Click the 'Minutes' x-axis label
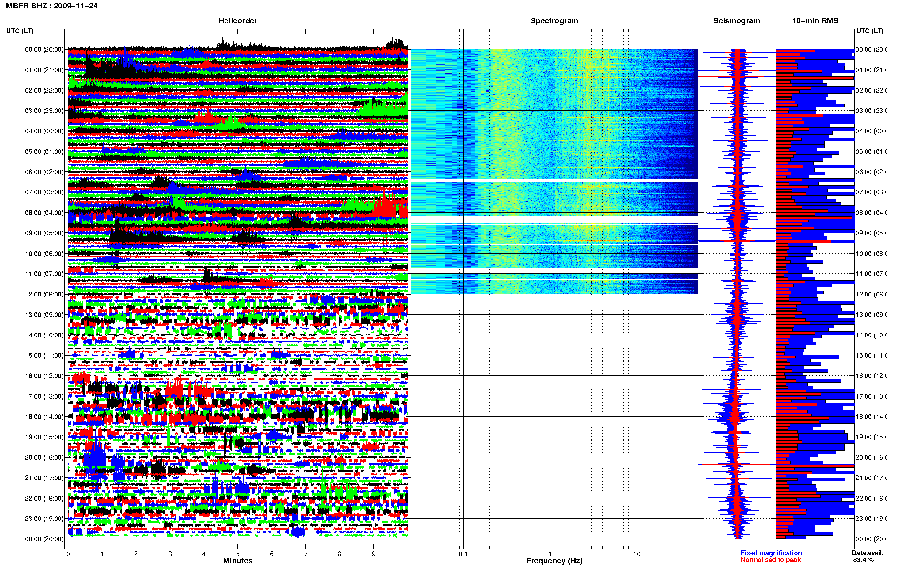This screenshot has width=924, height=578. pyautogui.click(x=237, y=561)
